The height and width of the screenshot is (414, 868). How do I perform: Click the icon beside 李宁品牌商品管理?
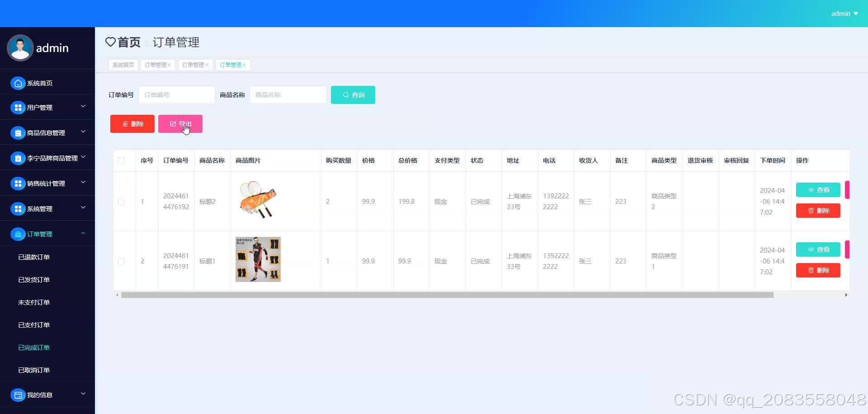(18, 158)
